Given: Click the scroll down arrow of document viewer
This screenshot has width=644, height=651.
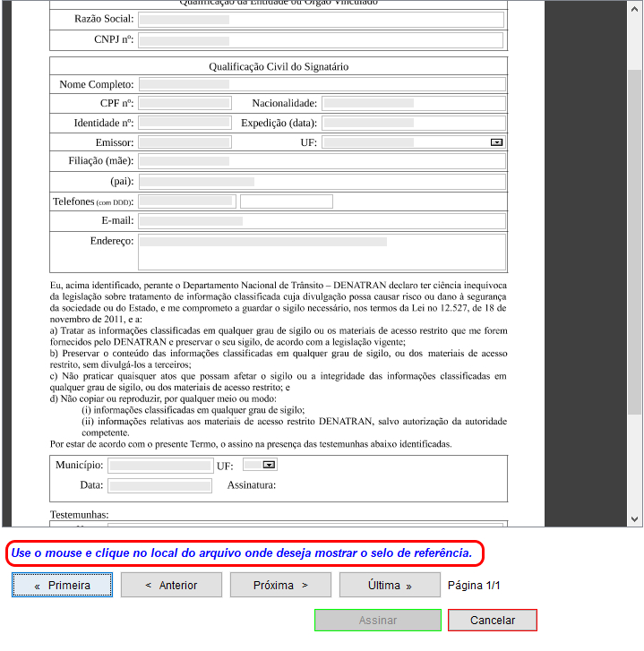Looking at the screenshot, I should click(x=634, y=519).
